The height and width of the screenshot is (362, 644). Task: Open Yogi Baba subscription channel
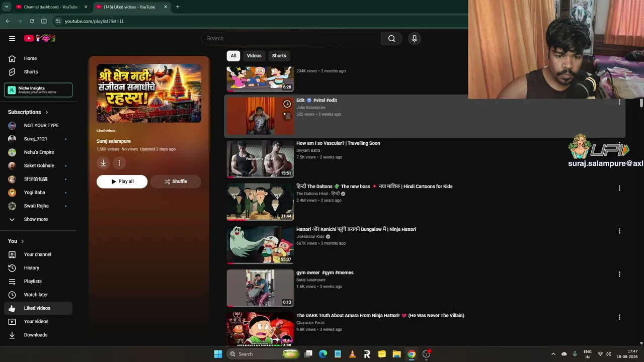(38, 193)
